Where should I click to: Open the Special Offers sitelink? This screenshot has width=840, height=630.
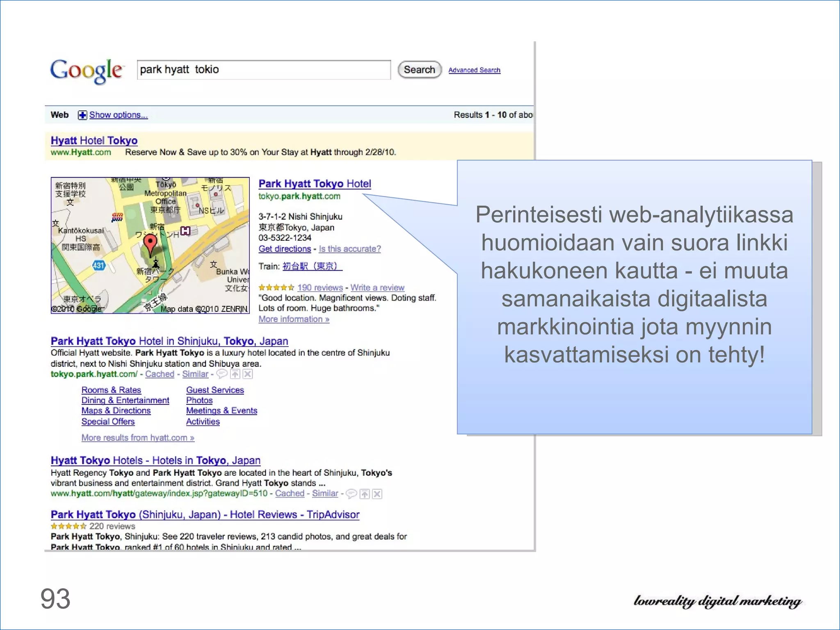108,422
